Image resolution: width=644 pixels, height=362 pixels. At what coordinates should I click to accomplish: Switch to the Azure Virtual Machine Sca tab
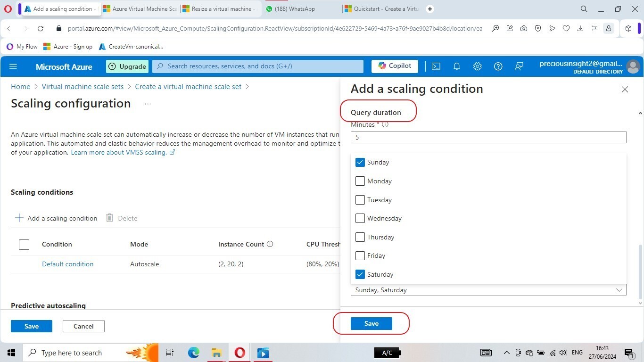pyautogui.click(x=140, y=9)
